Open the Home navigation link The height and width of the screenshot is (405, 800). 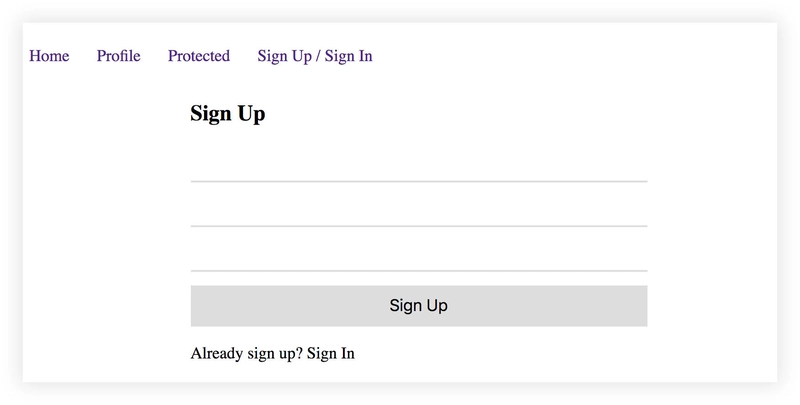(x=49, y=56)
